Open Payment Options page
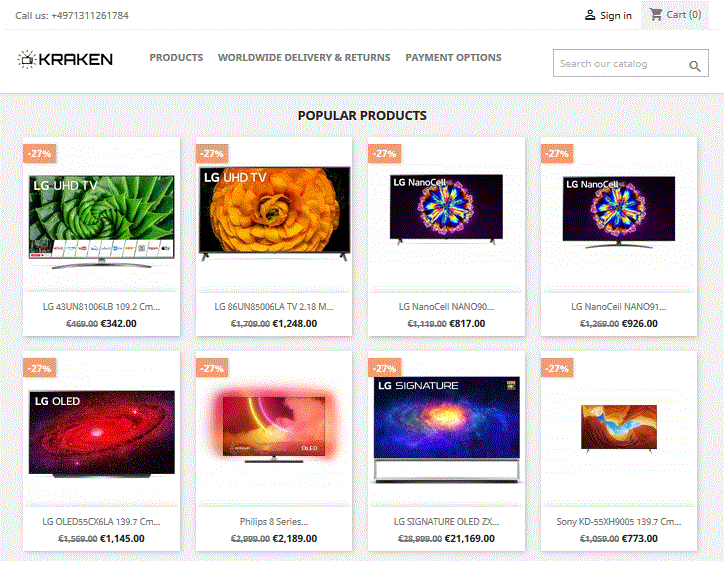The width and height of the screenshot is (724, 561). click(x=453, y=58)
